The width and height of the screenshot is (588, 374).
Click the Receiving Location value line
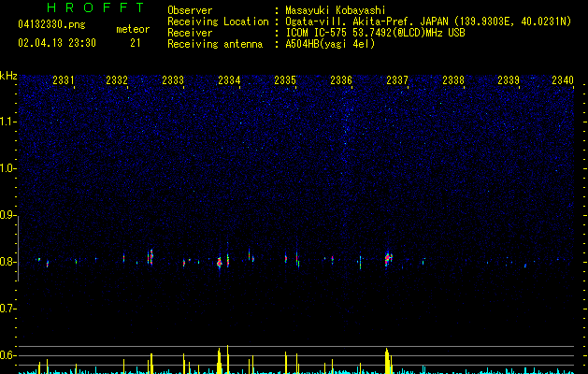click(428, 22)
